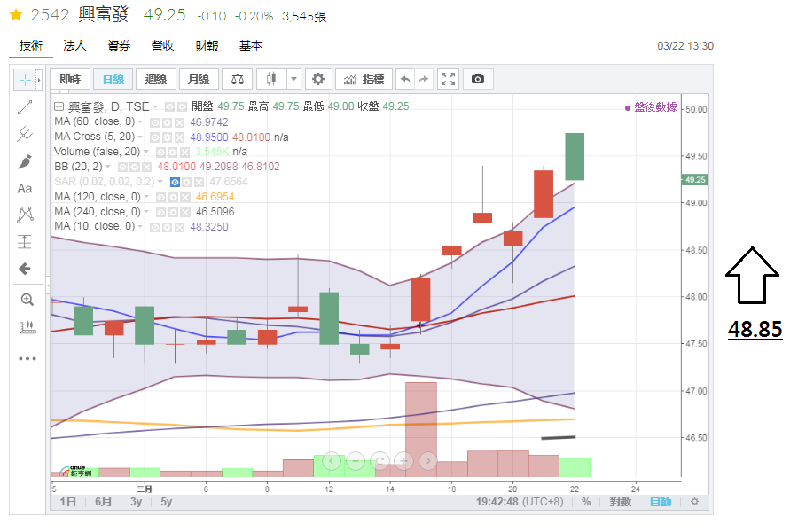The image size is (798, 532).
Task: Set time range to 5y
Action: coord(167,502)
